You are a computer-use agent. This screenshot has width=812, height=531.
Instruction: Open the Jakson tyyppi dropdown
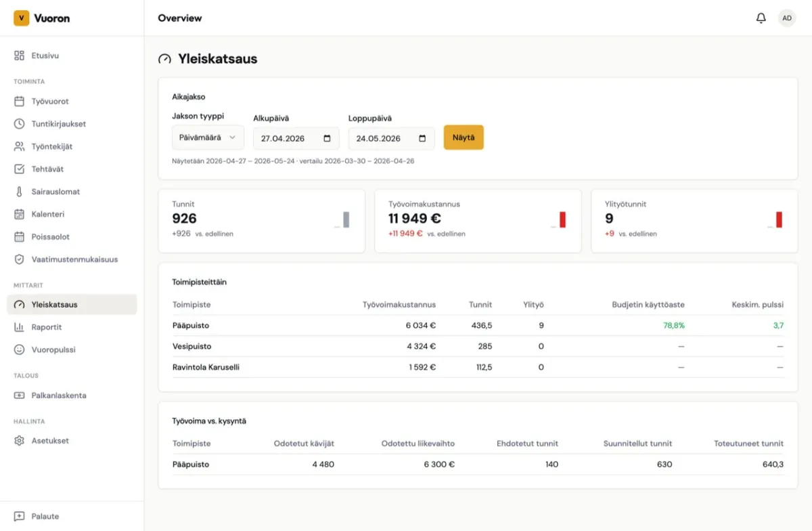(208, 137)
